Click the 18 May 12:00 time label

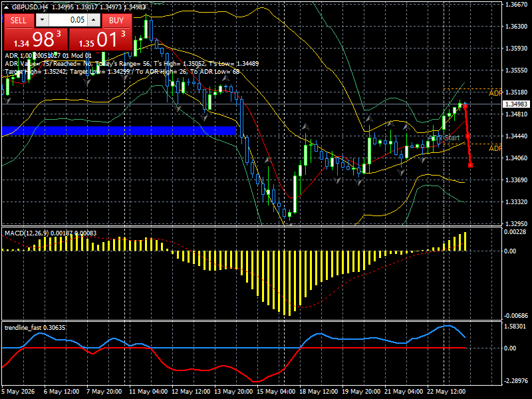point(319,392)
